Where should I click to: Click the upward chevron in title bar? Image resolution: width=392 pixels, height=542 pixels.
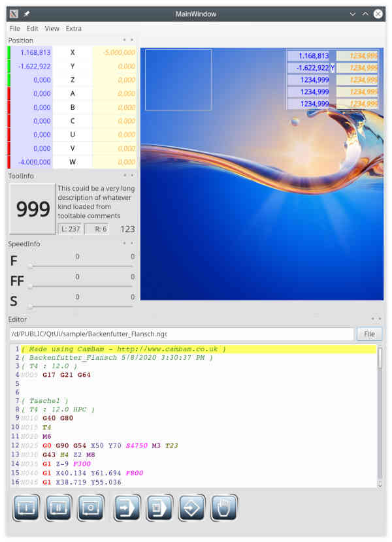(x=365, y=14)
